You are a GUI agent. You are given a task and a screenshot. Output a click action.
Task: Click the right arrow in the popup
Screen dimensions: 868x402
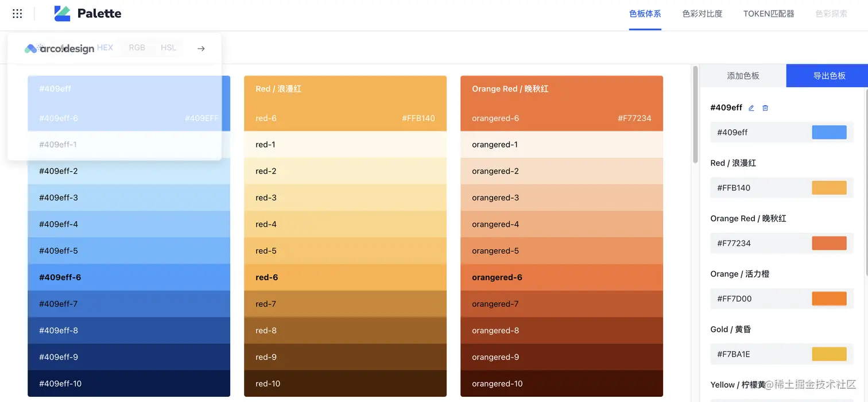[x=201, y=49]
